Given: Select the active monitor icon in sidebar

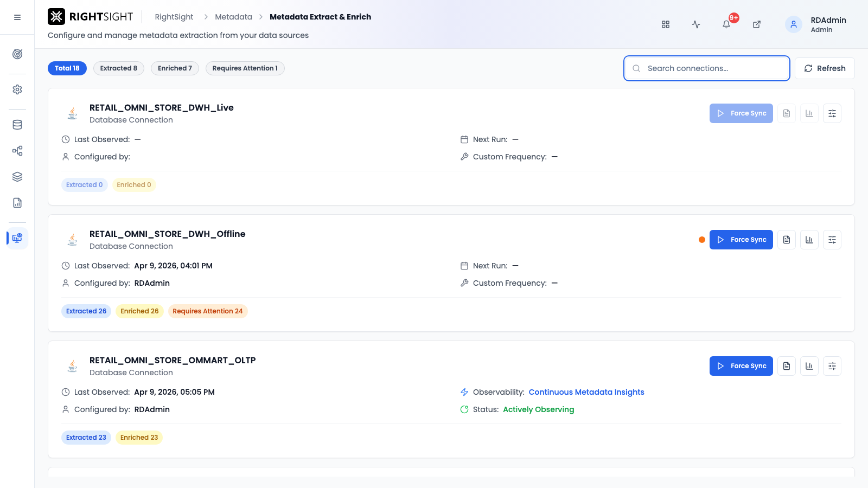Looking at the screenshot, I should tap(17, 238).
